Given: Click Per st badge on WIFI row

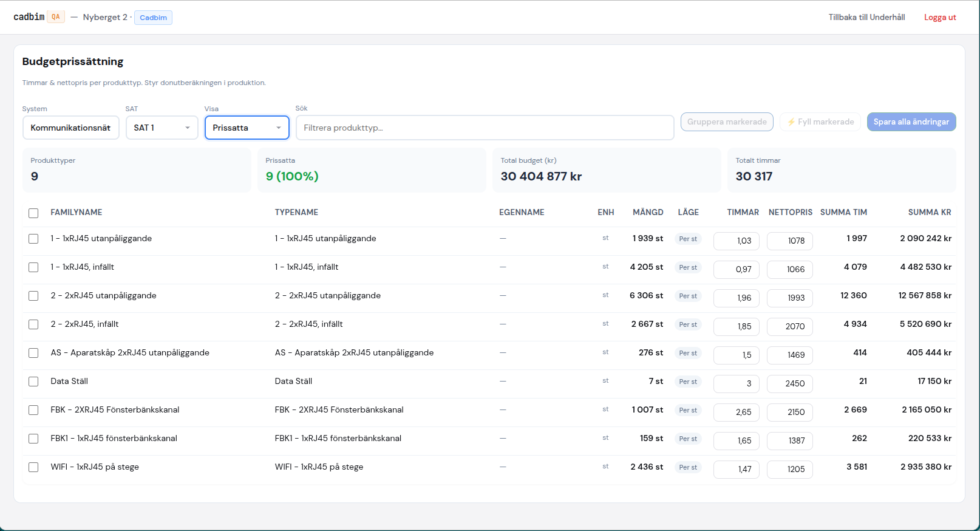Looking at the screenshot, I should pyautogui.click(x=688, y=467).
